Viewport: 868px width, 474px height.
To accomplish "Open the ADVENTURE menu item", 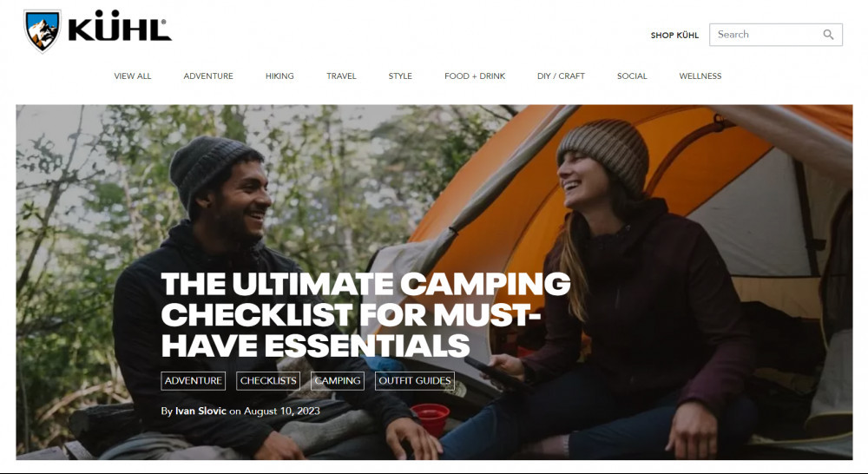I will point(208,76).
